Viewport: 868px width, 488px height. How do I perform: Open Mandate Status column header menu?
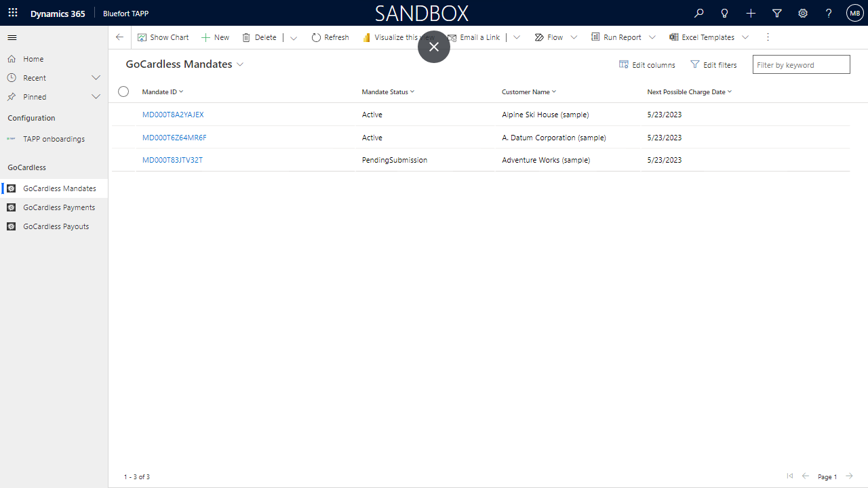pos(388,91)
